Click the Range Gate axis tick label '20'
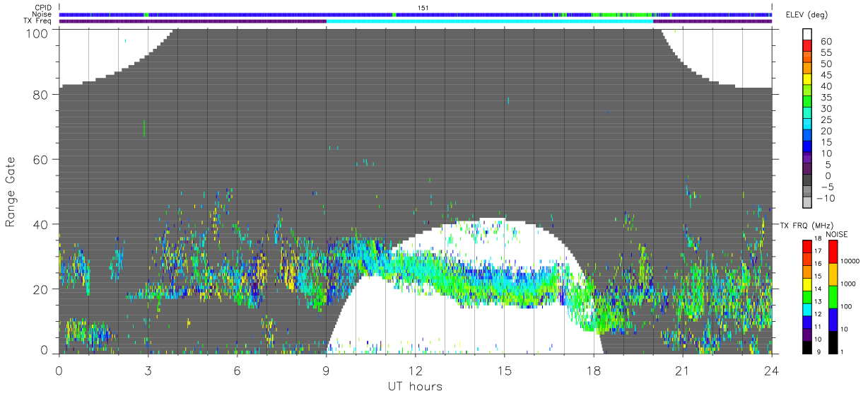Image resolution: width=868 pixels, height=401 pixels. pyautogui.click(x=41, y=289)
